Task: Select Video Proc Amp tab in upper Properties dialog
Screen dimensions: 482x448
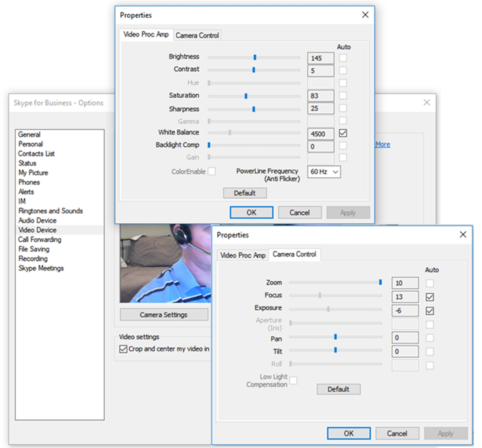Action: click(146, 34)
